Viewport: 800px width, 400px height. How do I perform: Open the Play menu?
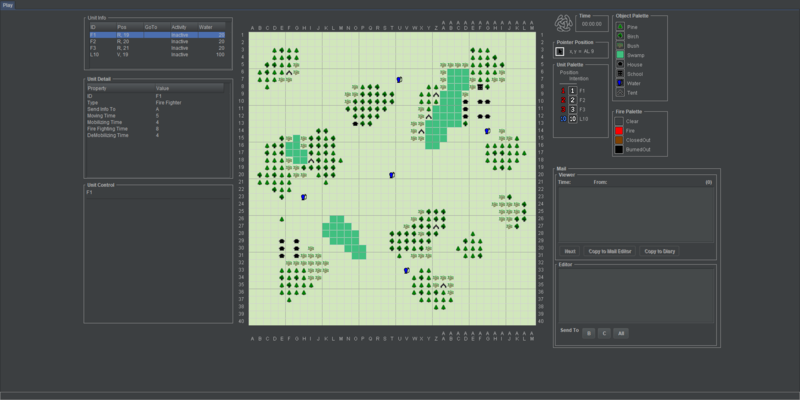click(x=8, y=5)
